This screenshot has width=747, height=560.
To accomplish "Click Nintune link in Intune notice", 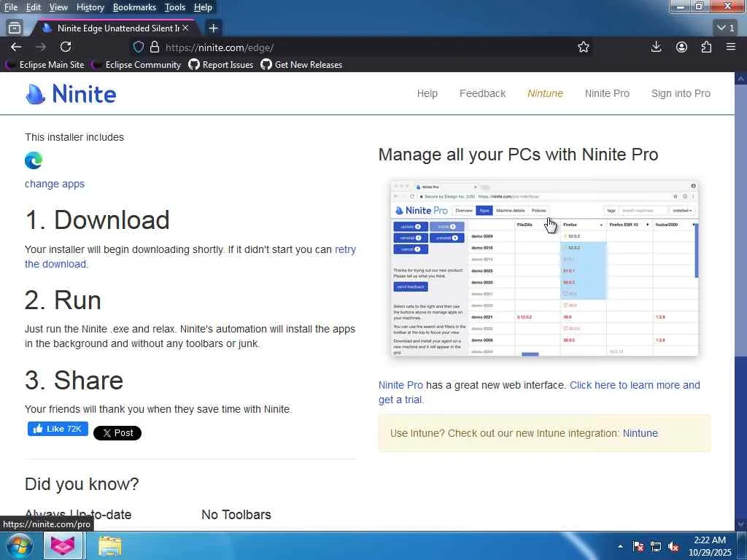I will click(x=640, y=433).
